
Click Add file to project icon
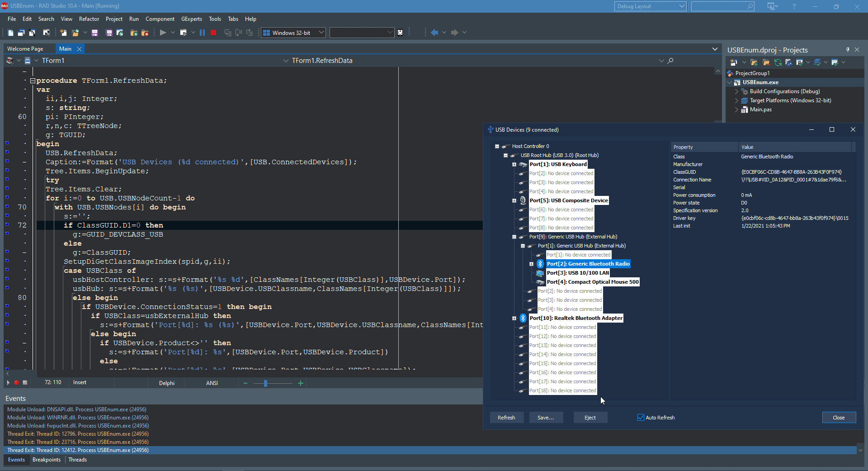[x=134, y=33]
